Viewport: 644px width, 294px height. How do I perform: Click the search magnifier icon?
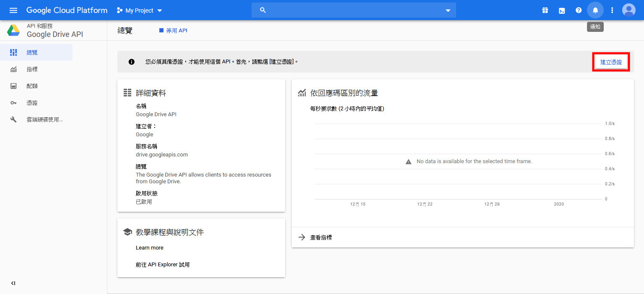(263, 10)
